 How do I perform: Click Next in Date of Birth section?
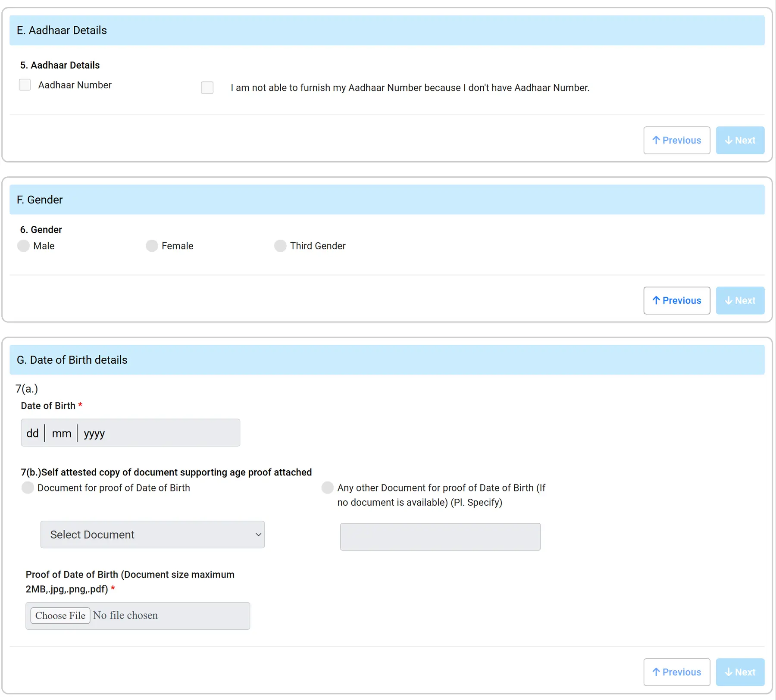740,672
